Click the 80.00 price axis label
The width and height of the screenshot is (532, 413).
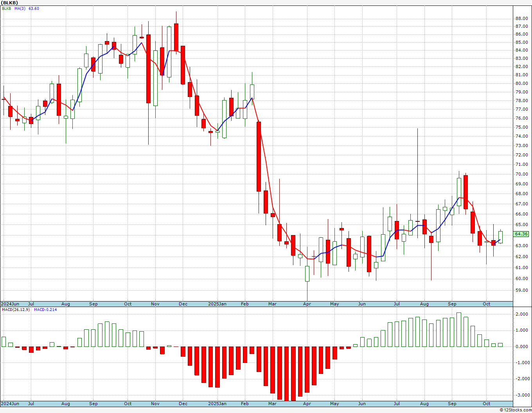point(521,83)
